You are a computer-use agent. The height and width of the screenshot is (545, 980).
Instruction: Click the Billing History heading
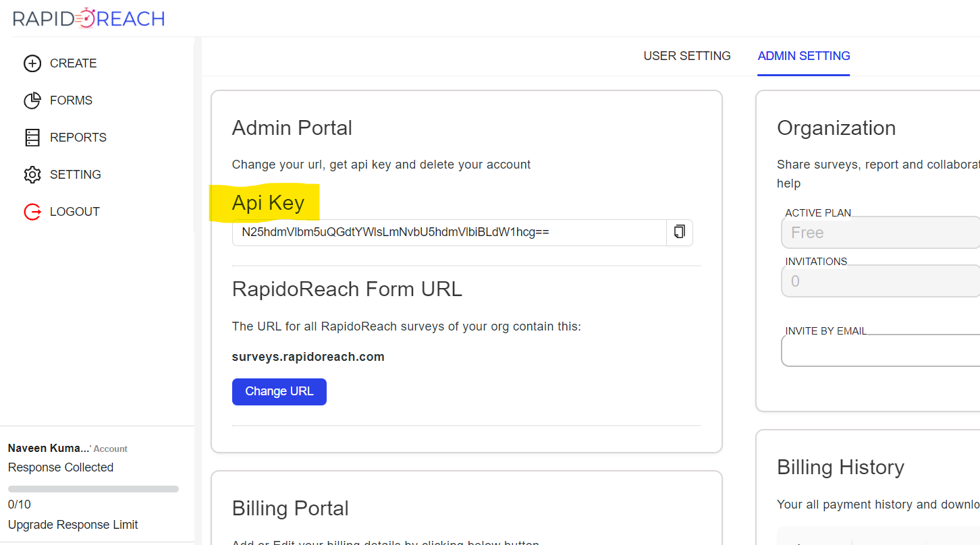coord(840,467)
